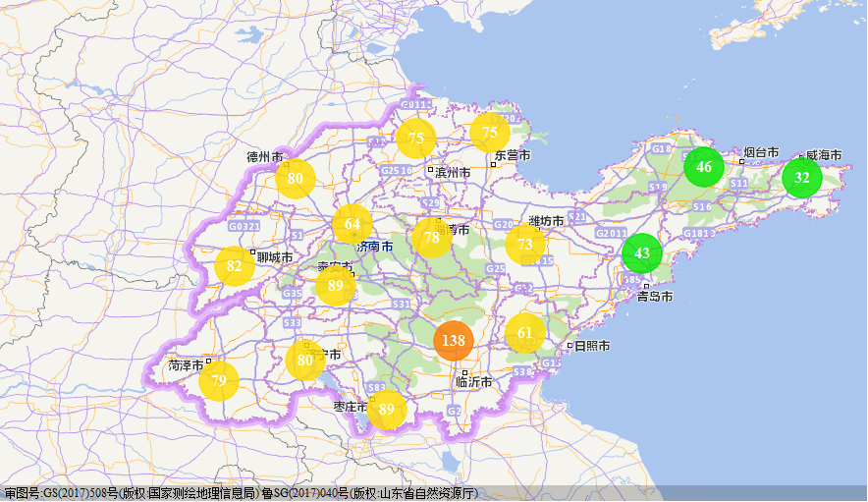Select the yellow 64 marker at Jinan
This screenshot has width=868, height=502.
coord(353,224)
